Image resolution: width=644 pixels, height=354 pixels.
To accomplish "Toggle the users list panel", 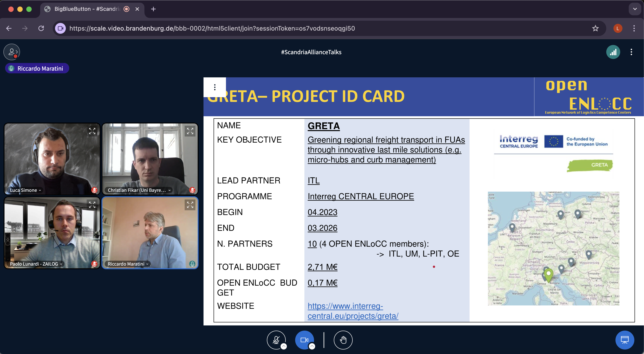I will click(11, 52).
